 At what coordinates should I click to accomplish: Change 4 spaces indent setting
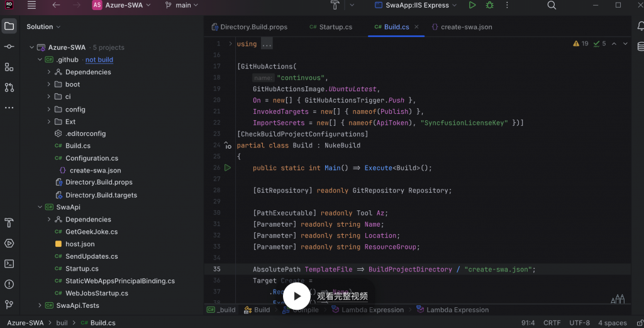click(613, 323)
